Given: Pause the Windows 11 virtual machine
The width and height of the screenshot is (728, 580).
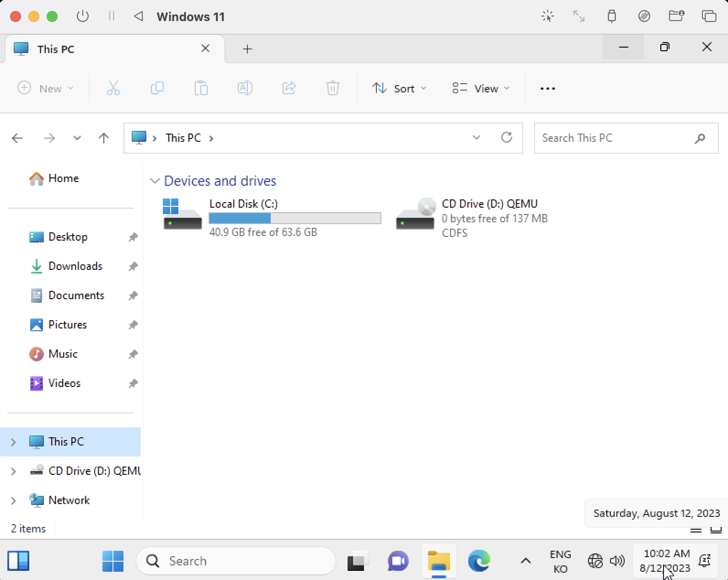Looking at the screenshot, I should coord(111,16).
